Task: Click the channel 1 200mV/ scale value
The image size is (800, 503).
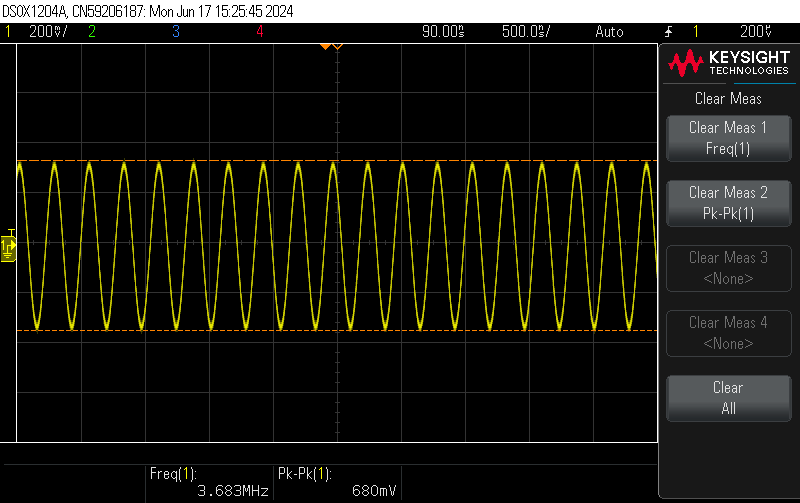Action: tap(48, 32)
